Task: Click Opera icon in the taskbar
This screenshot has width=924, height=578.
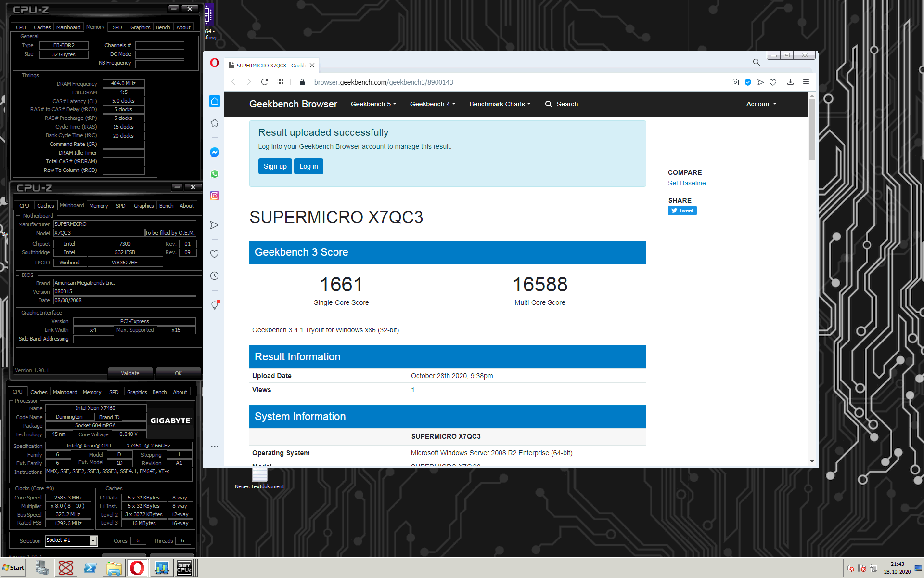Action: 137,568
